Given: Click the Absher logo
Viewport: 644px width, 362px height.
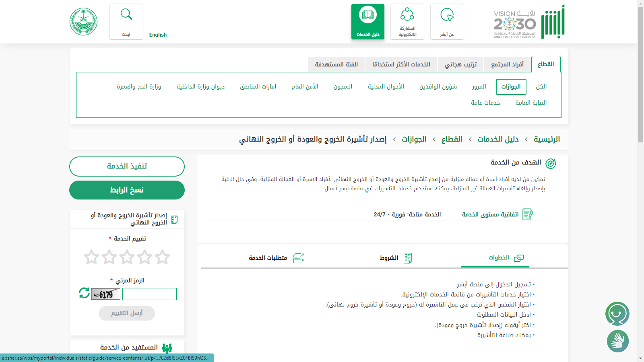Looking at the screenshot, I should tap(553, 22).
